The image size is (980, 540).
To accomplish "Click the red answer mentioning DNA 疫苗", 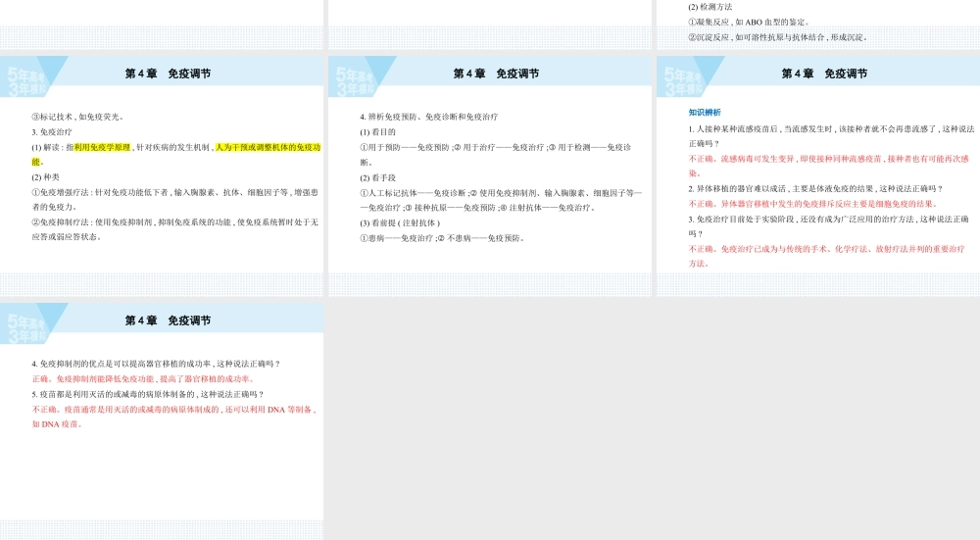I will [174, 417].
